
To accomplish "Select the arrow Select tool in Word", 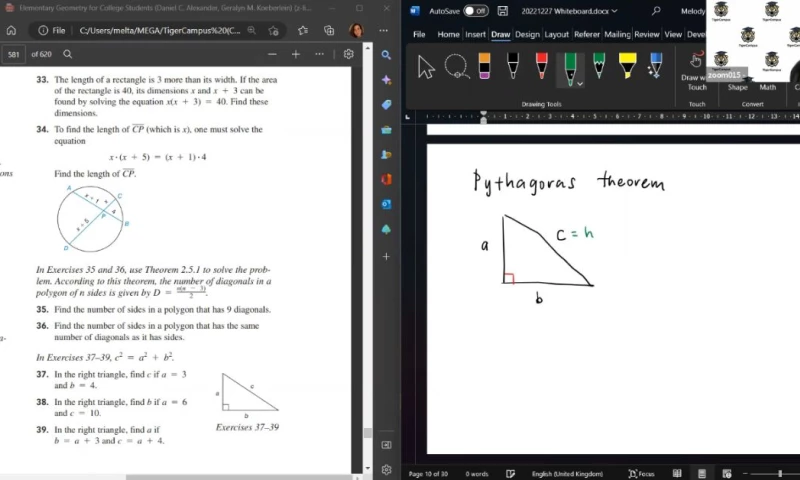I will click(x=426, y=67).
